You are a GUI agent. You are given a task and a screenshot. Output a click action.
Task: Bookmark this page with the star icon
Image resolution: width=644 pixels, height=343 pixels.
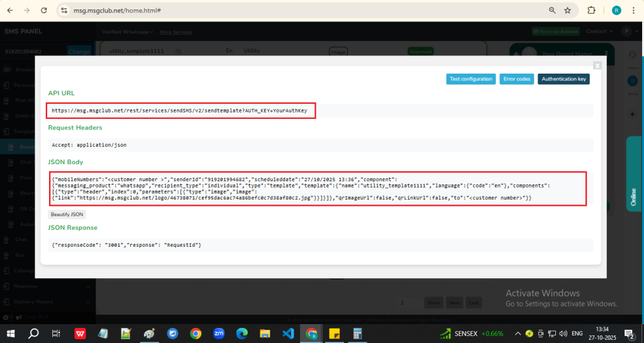point(567,11)
